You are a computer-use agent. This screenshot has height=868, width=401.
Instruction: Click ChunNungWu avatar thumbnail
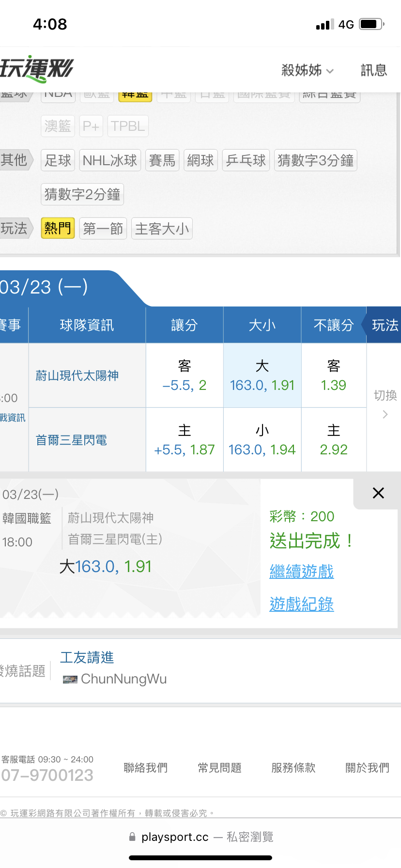point(70,680)
